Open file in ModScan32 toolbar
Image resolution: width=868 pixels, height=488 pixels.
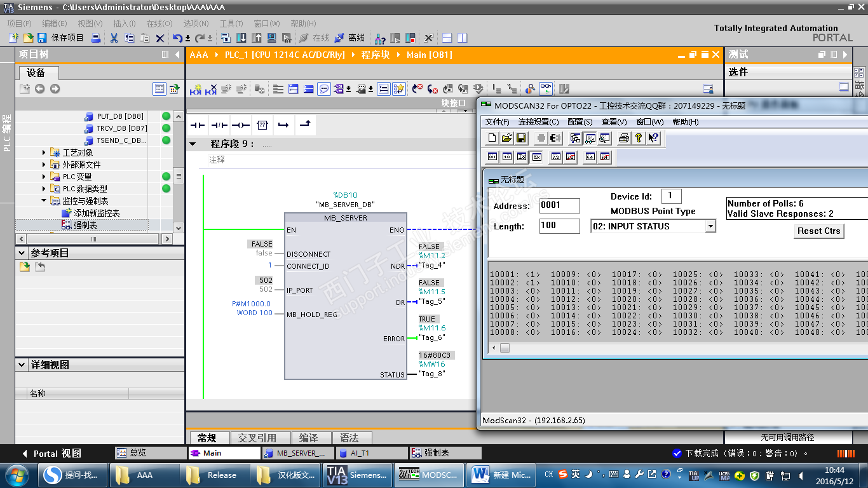tap(506, 138)
